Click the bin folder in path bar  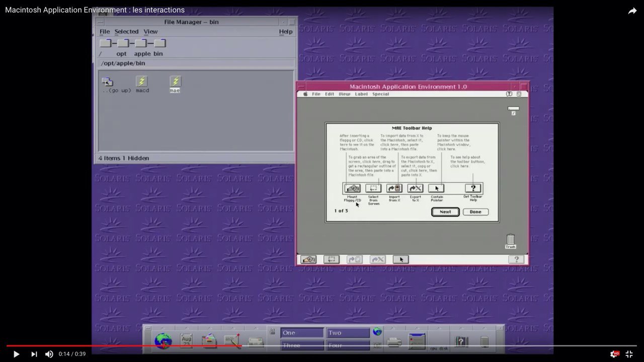[x=159, y=44]
